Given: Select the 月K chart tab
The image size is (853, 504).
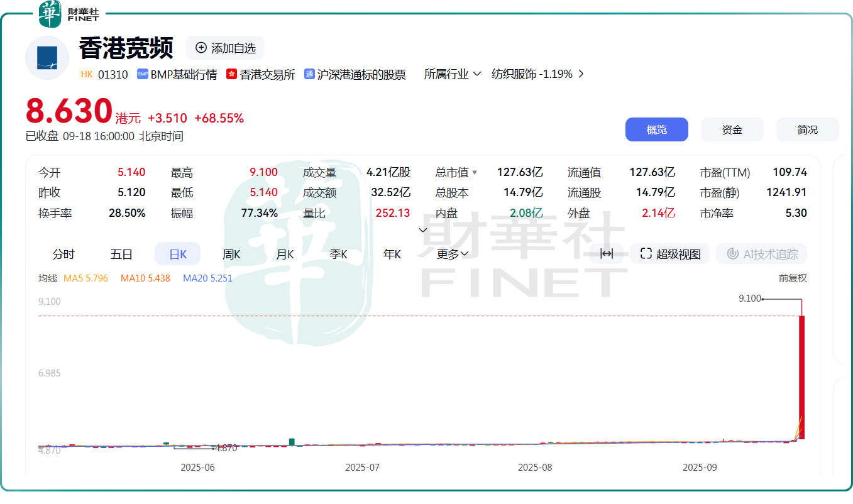Looking at the screenshot, I should (285, 254).
